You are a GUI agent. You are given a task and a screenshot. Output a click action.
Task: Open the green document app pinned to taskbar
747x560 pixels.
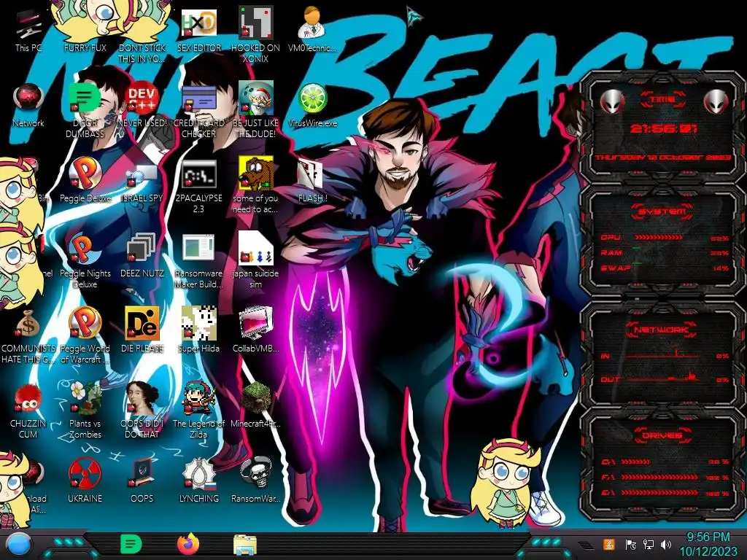pos(131,544)
